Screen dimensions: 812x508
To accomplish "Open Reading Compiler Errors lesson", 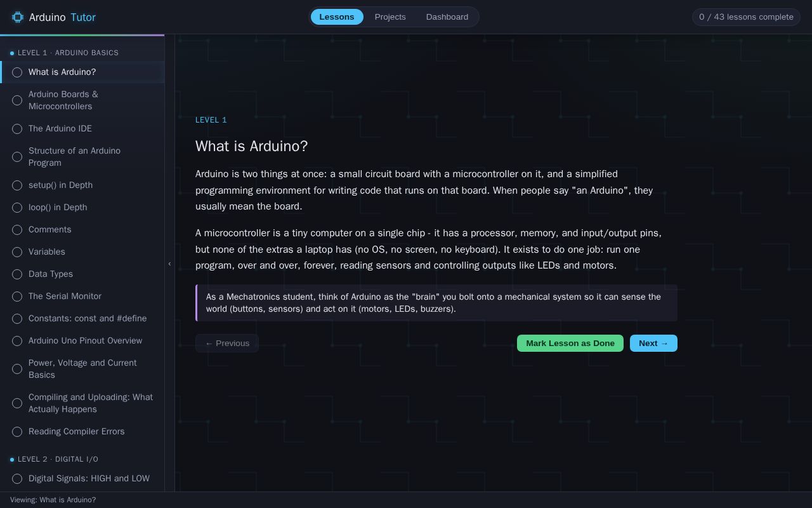I will pos(82,432).
